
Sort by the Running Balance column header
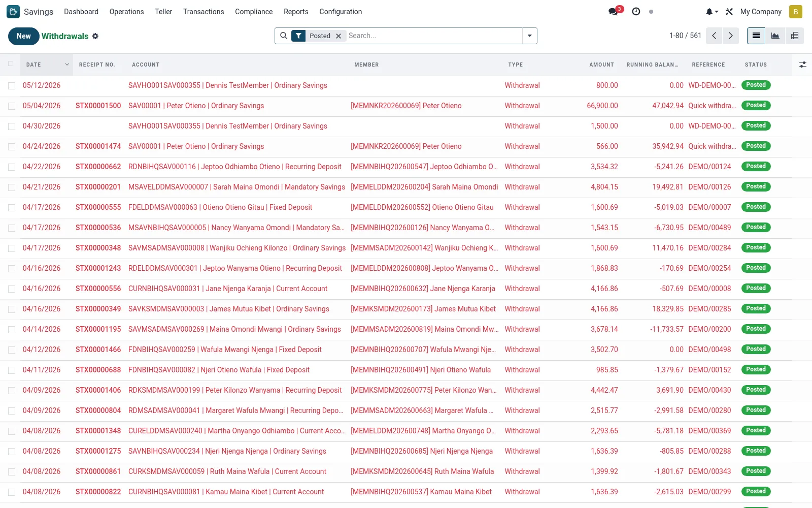coord(652,65)
